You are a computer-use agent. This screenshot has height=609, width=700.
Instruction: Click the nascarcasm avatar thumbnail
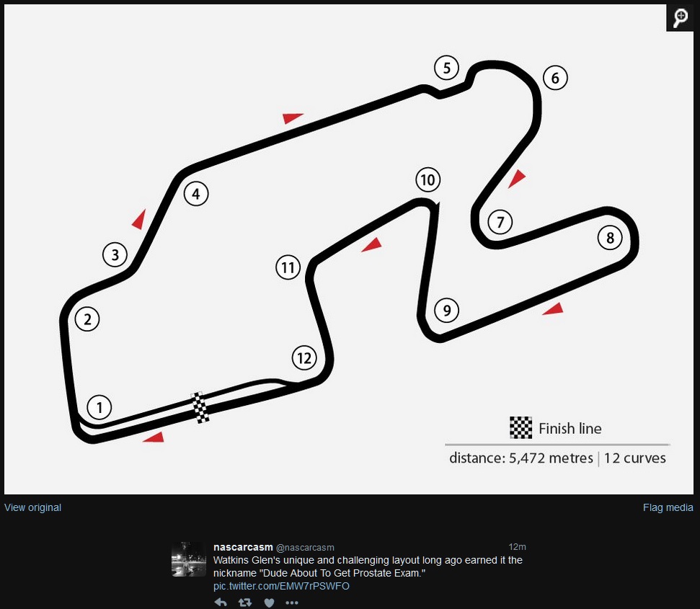[x=189, y=559]
